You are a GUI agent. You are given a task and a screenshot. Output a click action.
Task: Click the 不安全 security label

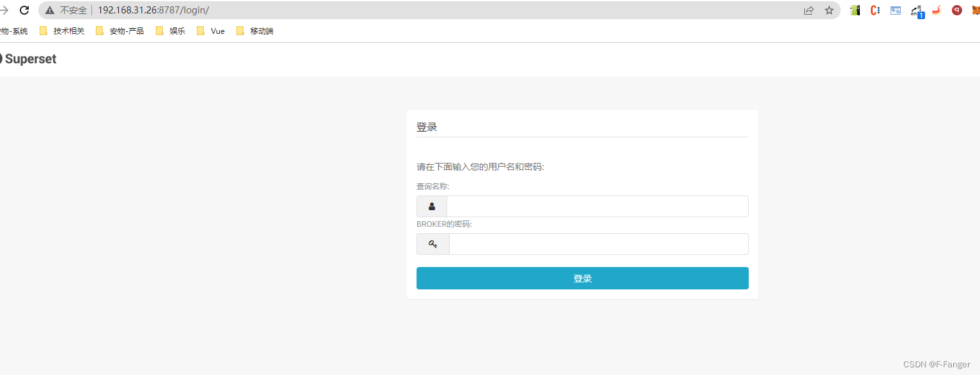(73, 10)
